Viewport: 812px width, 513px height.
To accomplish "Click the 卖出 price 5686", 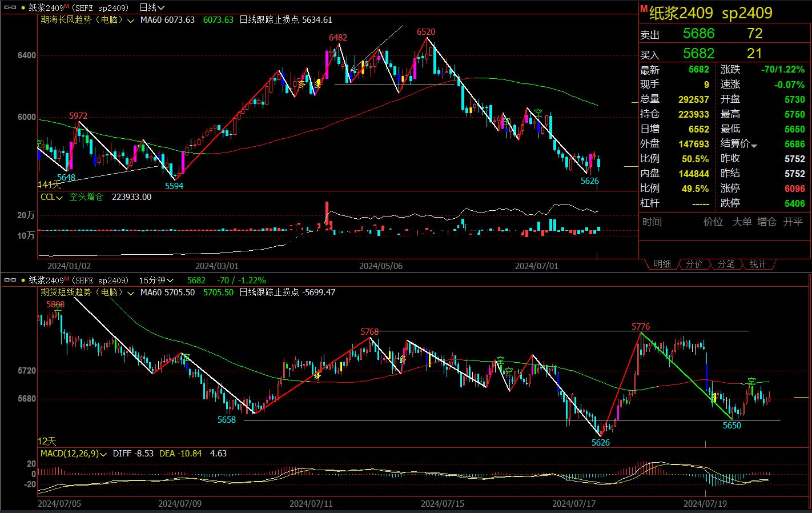I will [698, 34].
